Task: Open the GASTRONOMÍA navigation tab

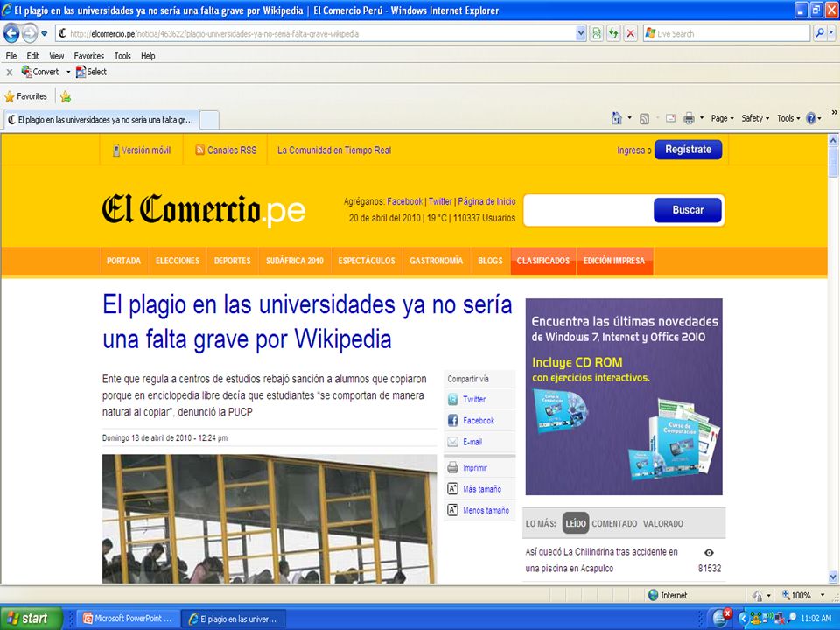Action: pyautogui.click(x=436, y=261)
